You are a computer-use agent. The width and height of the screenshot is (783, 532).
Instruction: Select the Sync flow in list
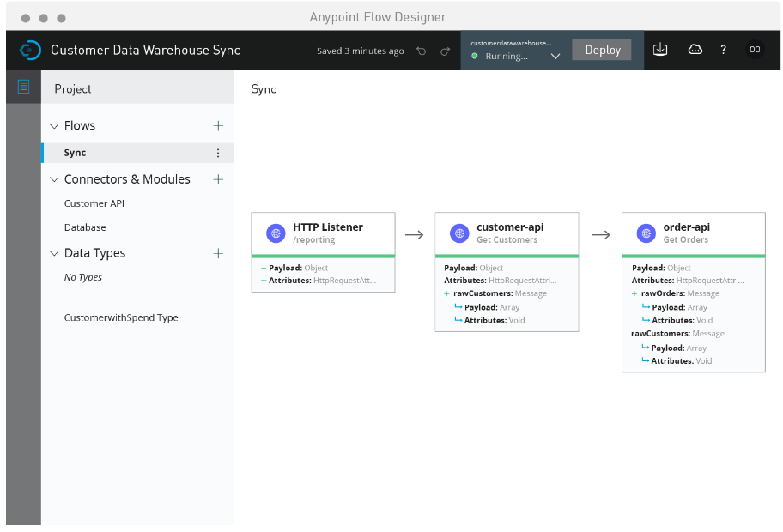click(x=76, y=153)
